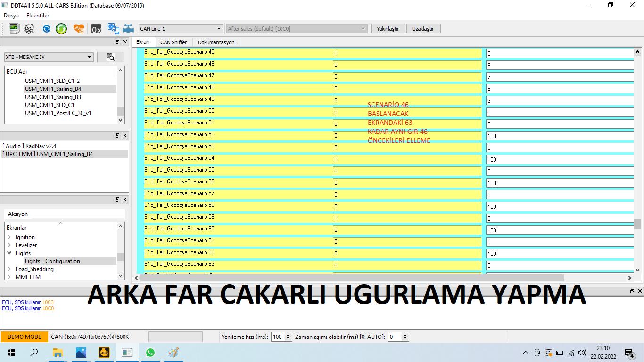
Task: Click the Yakınlaştır zoom-in button
Action: 388,29
